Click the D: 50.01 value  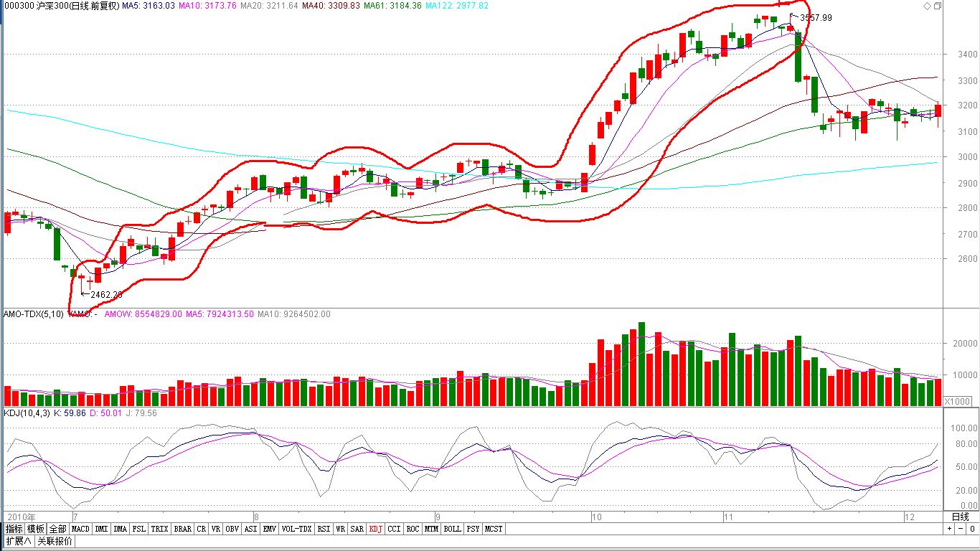click(x=105, y=413)
